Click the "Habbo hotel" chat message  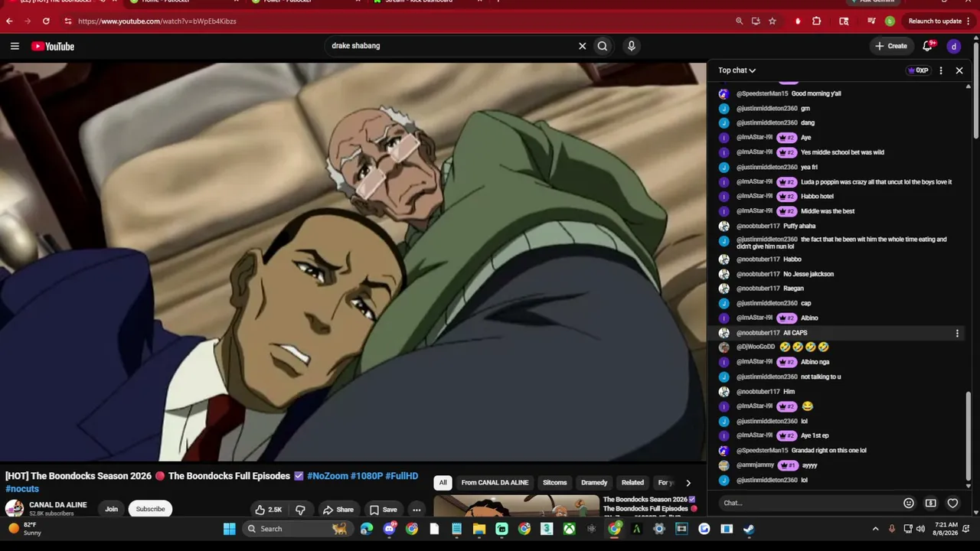point(817,197)
